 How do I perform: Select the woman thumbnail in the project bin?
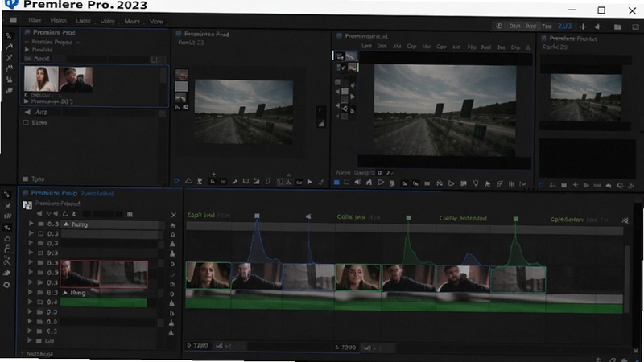click(41, 78)
